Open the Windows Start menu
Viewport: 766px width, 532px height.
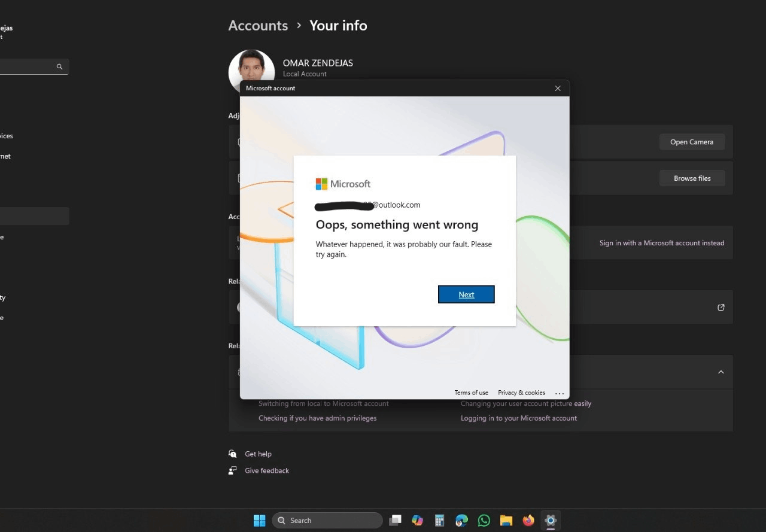259,521
